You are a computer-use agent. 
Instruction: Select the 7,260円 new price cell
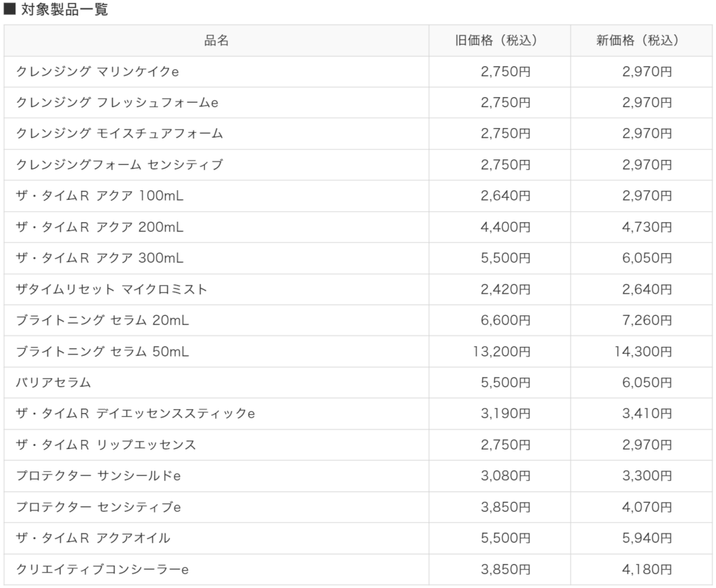(647, 320)
